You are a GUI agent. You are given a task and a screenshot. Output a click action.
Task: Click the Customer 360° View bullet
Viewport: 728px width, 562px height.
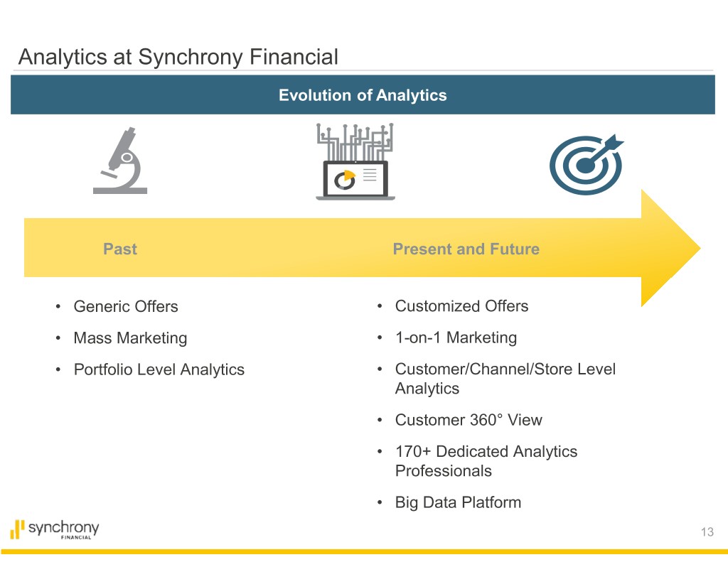coord(469,420)
